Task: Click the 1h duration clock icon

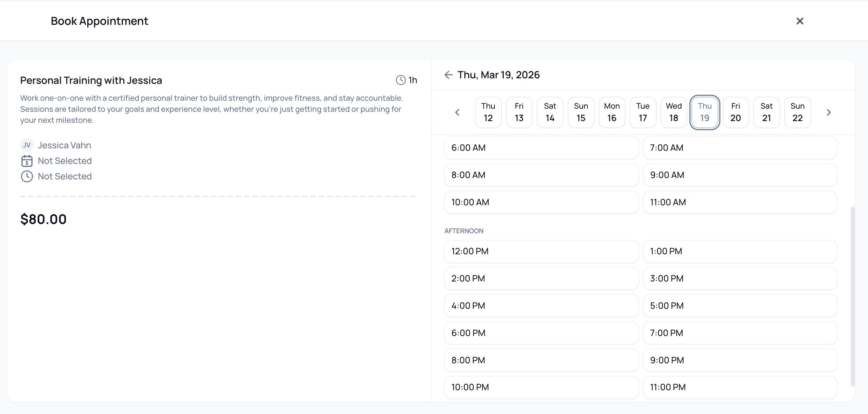Action: click(401, 80)
